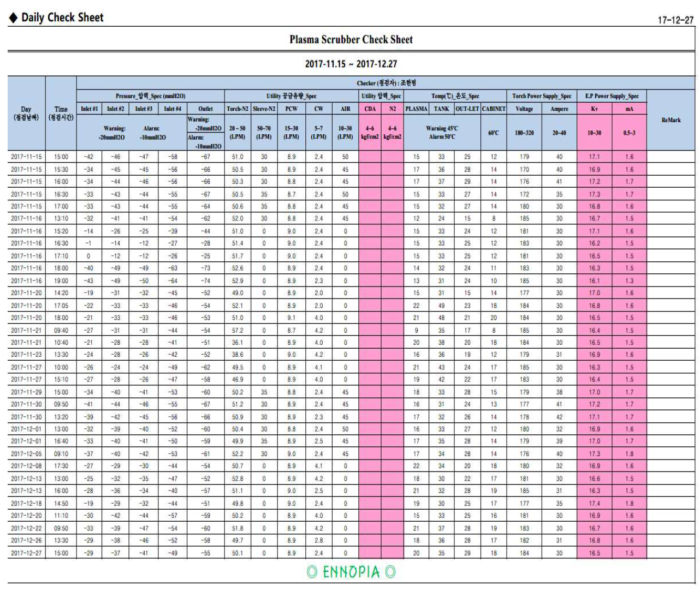
Task: Click the 09:40 time cell
Action: click(x=61, y=330)
